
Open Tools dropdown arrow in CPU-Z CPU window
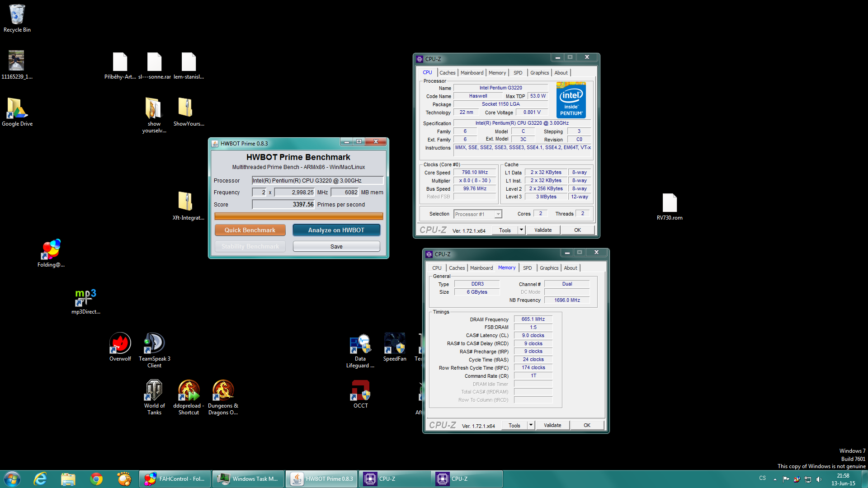521,230
